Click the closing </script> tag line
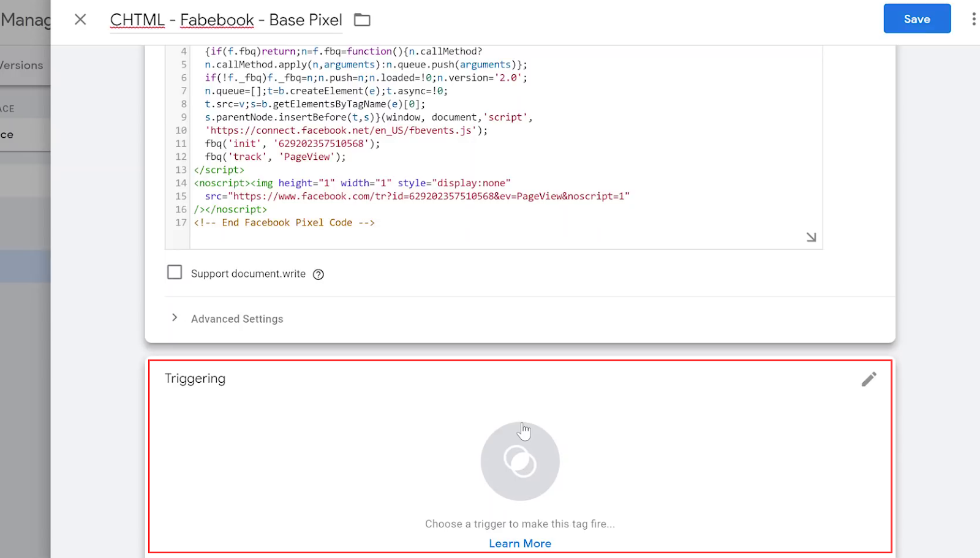This screenshot has width=980, height=558. pos(219,170)
